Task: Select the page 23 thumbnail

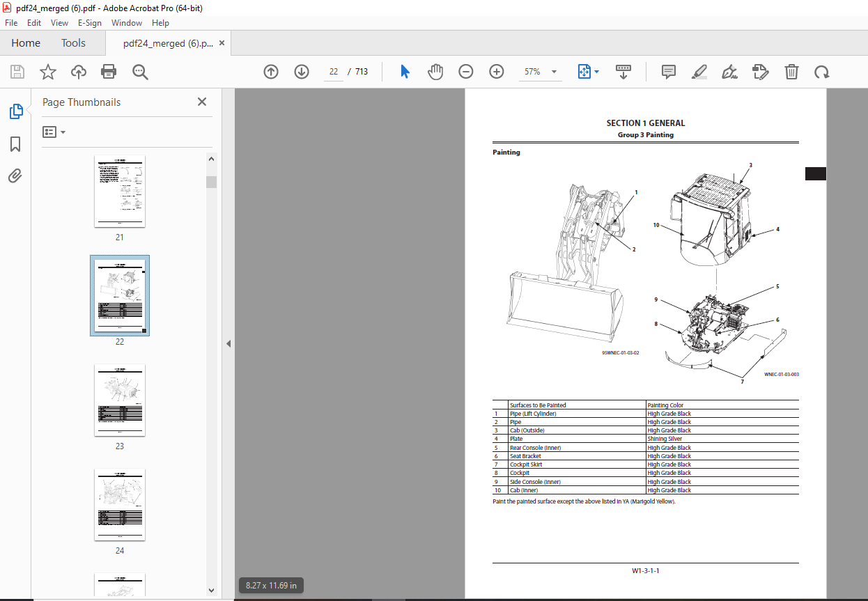Action: tap(120, 400)
